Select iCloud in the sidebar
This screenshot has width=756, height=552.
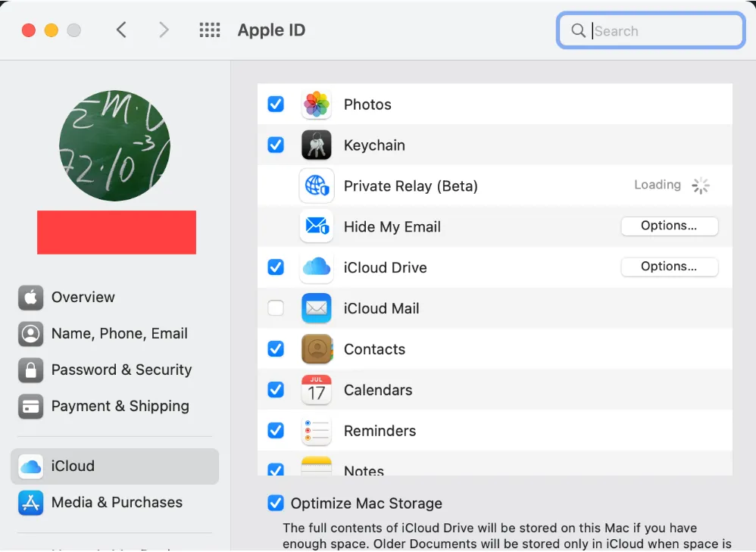(114, 466)
